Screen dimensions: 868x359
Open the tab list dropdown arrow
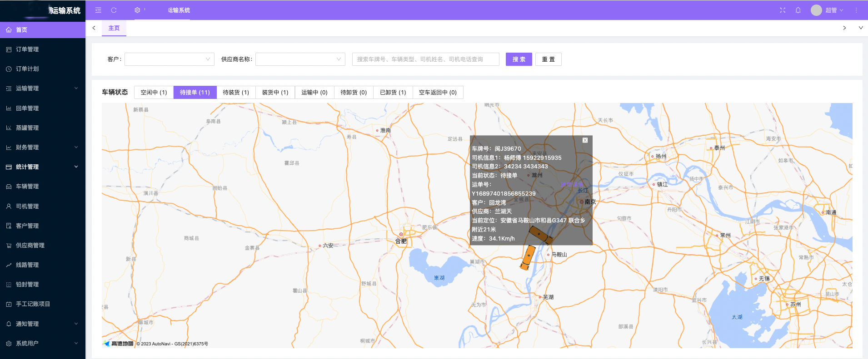click(x=861, y=28)
